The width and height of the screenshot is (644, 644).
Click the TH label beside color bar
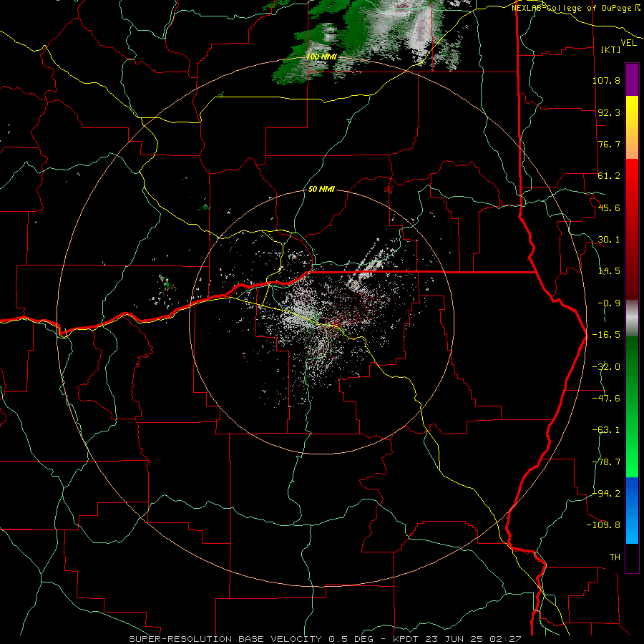click(615, 557)
